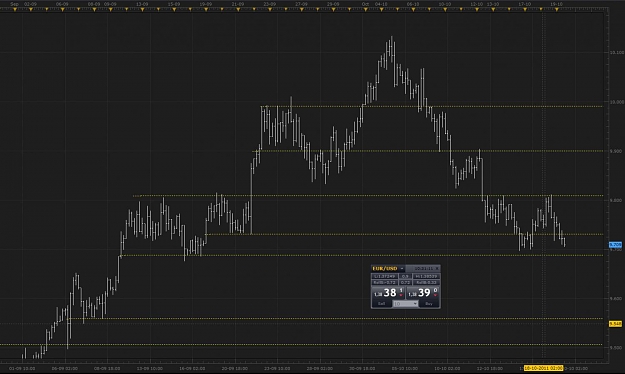Select the EUR/USD label in the widget
This screenshot has width=625, height=374.
pos(385,268)
